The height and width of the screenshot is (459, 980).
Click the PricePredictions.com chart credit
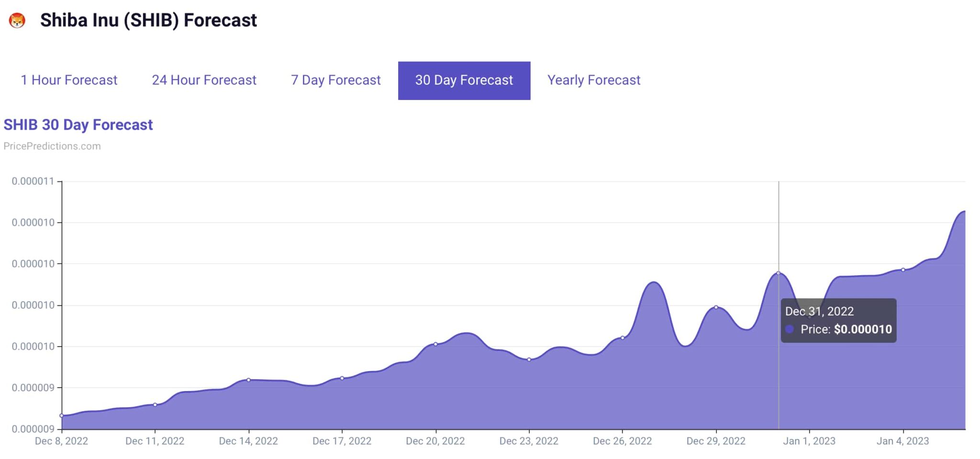pos(52,146)
